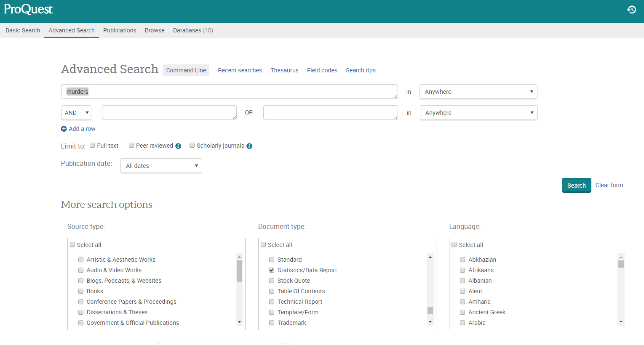The height and width of the screenshot is (345, 644).
Task: Click the ProQuest logo
Action: pos(28,9)
